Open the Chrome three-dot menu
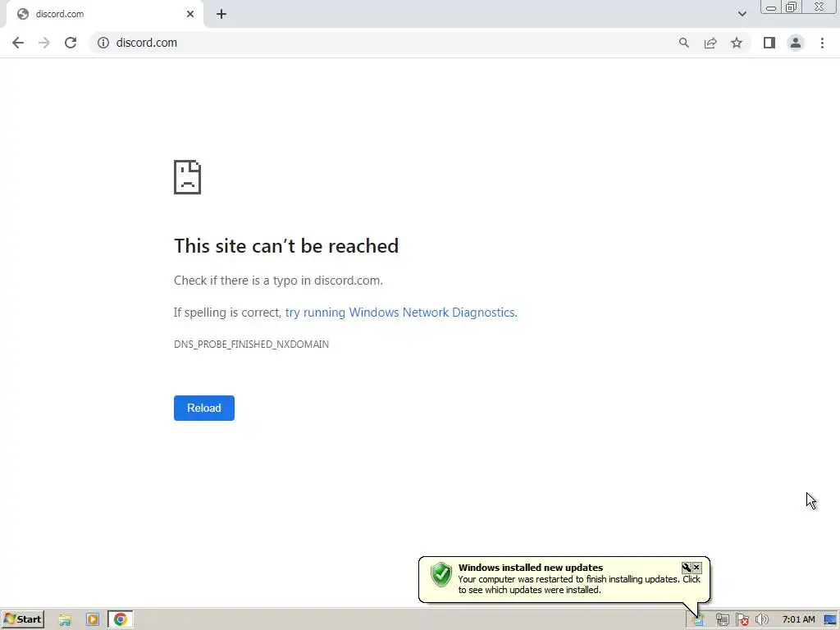The height and width of the screenshot is (630, 840). (x=822, y=43)
